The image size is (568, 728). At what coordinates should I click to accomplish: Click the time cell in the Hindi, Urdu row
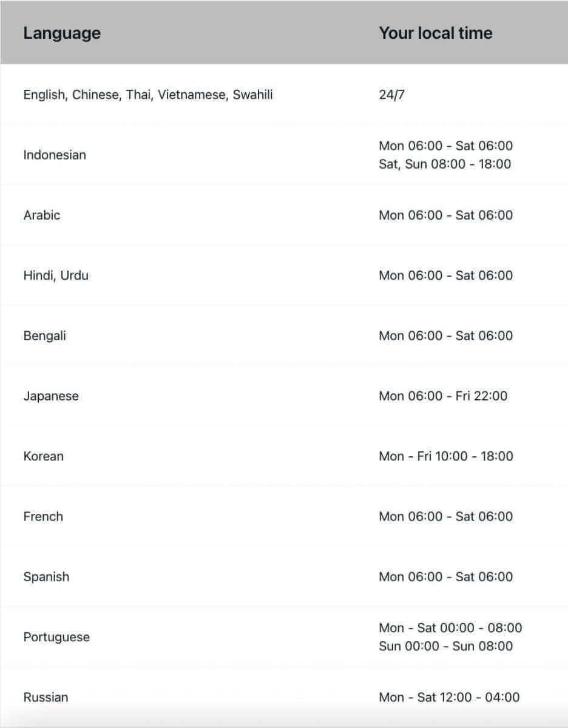(x=445, y=275)
